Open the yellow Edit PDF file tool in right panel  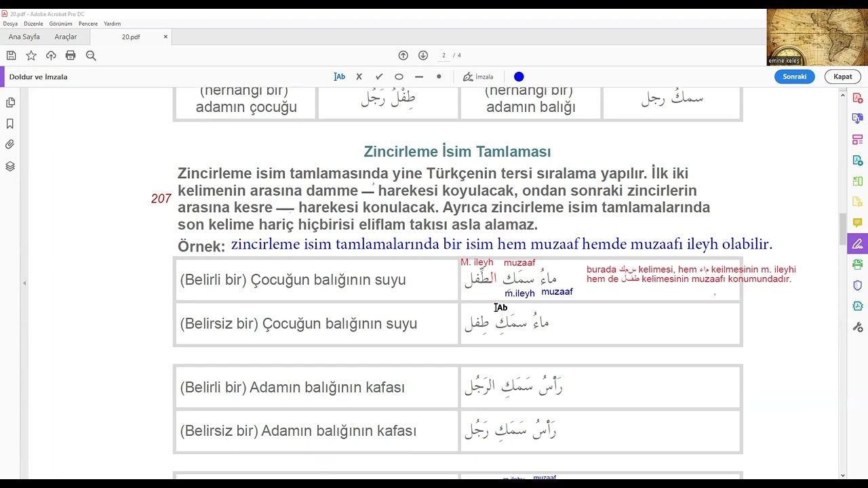click(858, 202)
